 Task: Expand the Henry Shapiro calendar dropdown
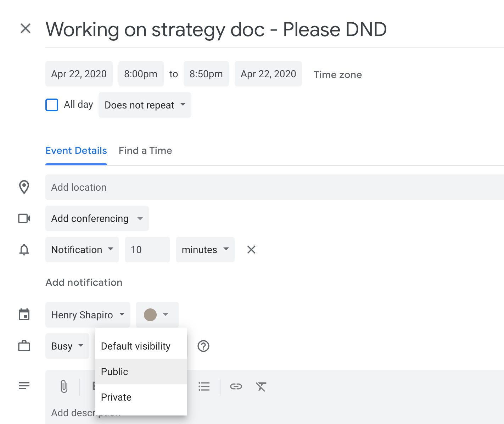pos(87,315)
